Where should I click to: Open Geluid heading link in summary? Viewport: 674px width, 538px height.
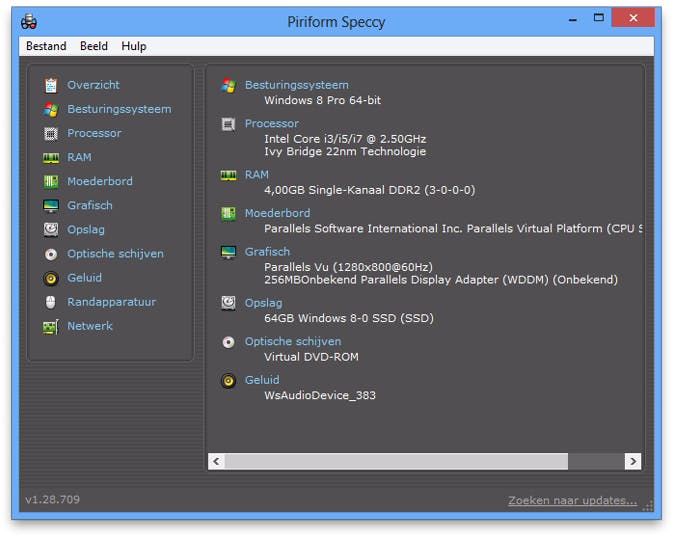pos(262,380)
